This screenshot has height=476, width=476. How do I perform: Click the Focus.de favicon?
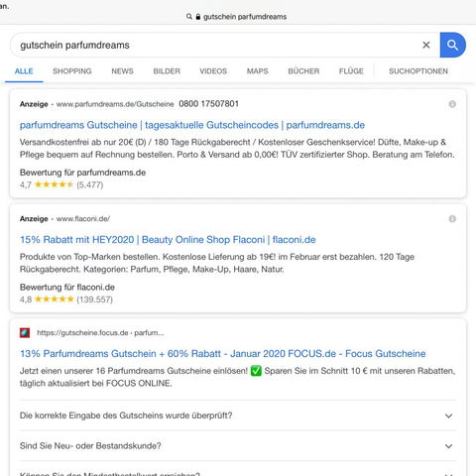click(25, 333)
